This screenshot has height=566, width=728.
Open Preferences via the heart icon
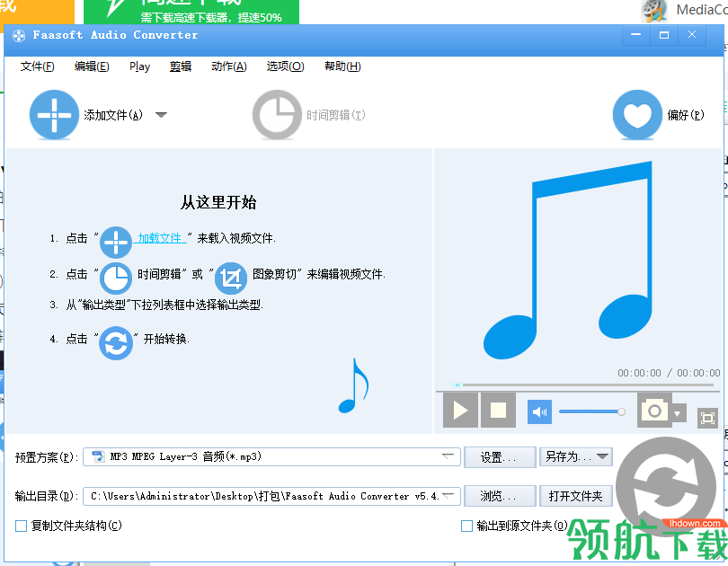click(x=637, y=115)
